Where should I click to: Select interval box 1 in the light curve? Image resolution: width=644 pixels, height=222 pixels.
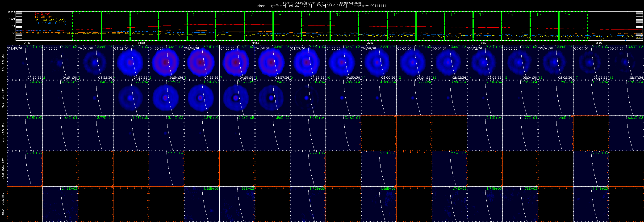(87, 26)
